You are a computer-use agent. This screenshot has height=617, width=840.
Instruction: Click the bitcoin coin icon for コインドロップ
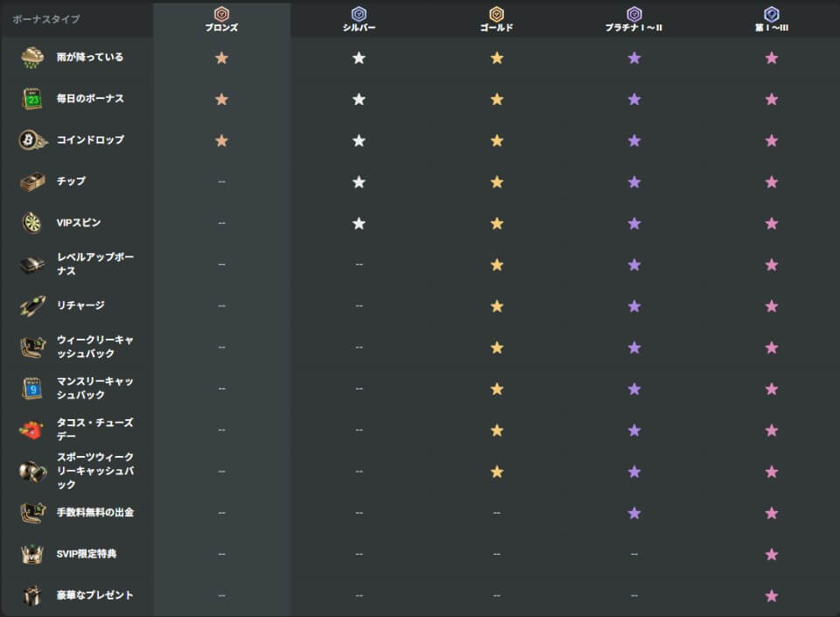click(x=32, y=140)
